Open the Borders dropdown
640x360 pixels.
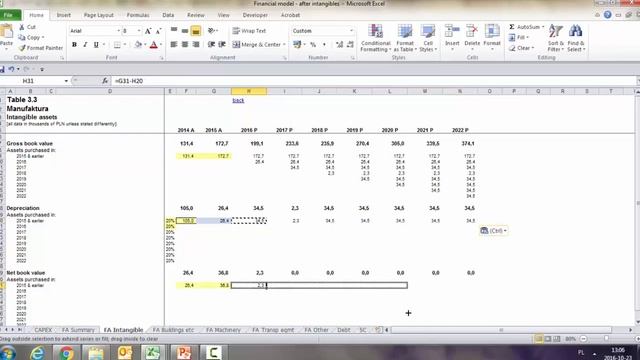[125, 44]
